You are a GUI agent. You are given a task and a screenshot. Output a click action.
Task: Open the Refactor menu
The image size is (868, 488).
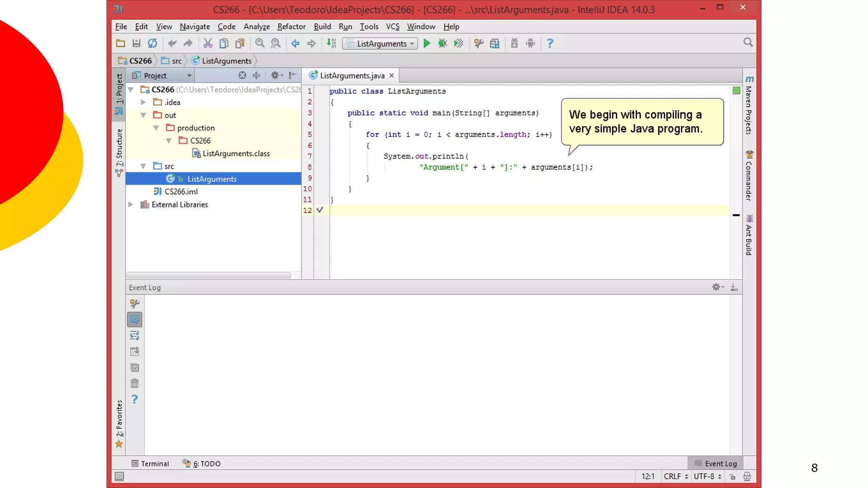click(291, 26)
